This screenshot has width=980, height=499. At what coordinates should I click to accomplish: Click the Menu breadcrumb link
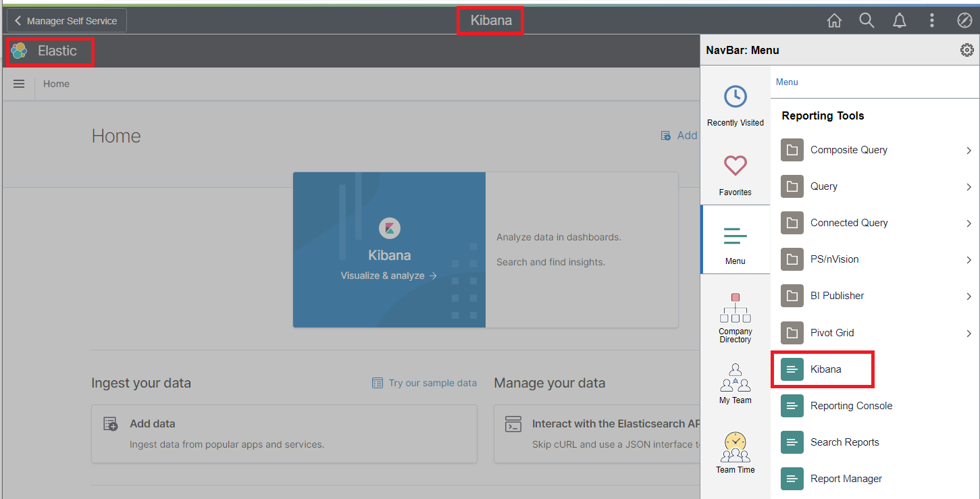point(787,82)
